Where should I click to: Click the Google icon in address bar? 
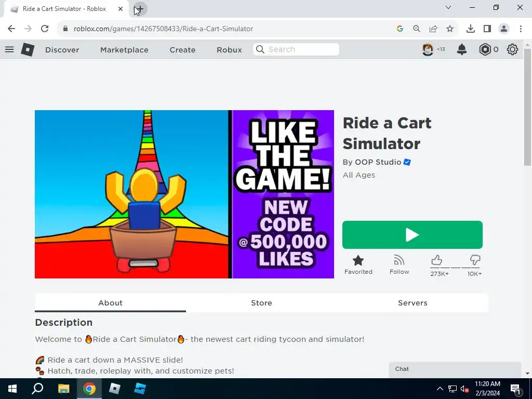coord(400,29)
